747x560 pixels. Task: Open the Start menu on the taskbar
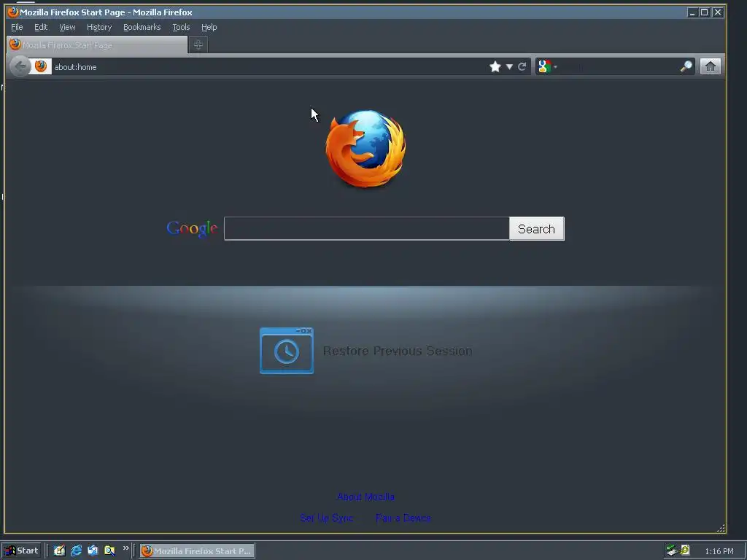coord(21,551)
